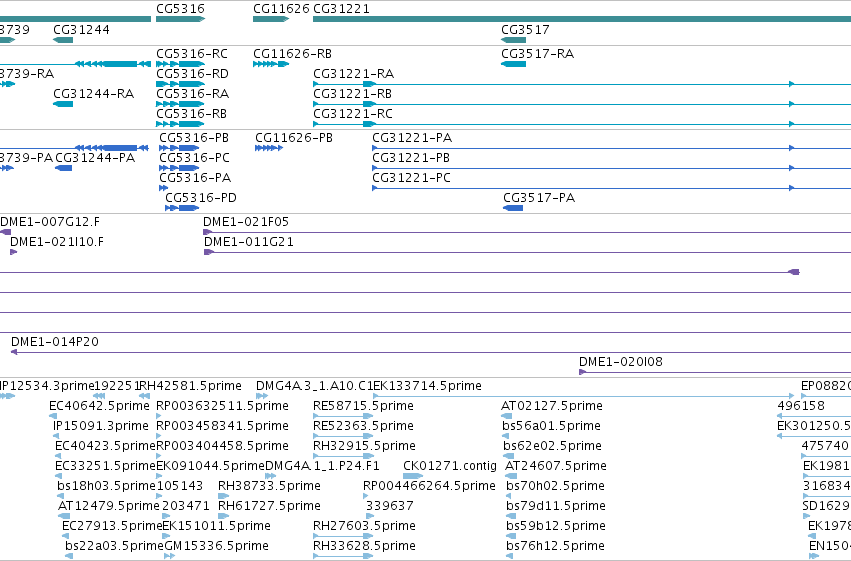The image size is (851, 561).
Task: Select transcript CG31221-RC label
Action: (353, 113)
